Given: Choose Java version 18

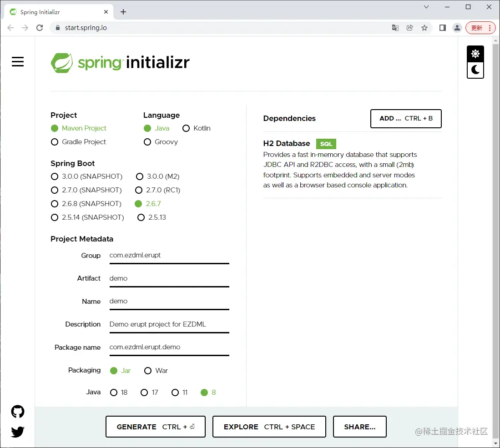Looking at the screenshot, I should click(x=119, y=393).
